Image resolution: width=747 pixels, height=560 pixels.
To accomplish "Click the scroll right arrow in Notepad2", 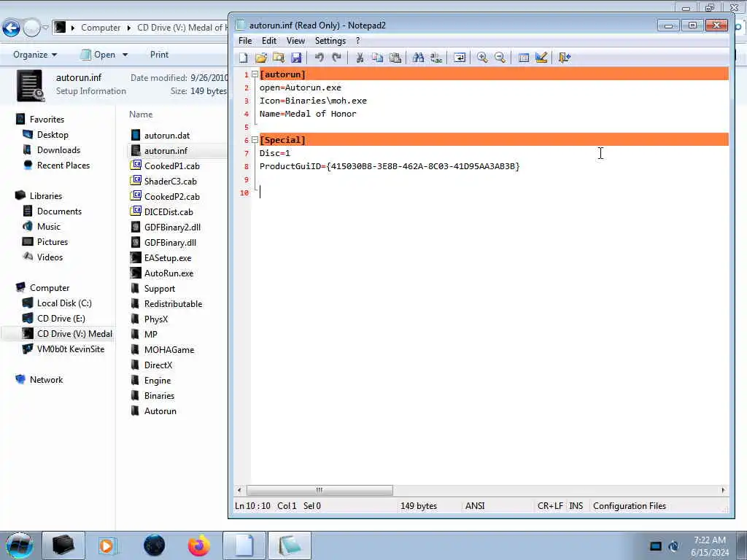I will 723,490.
